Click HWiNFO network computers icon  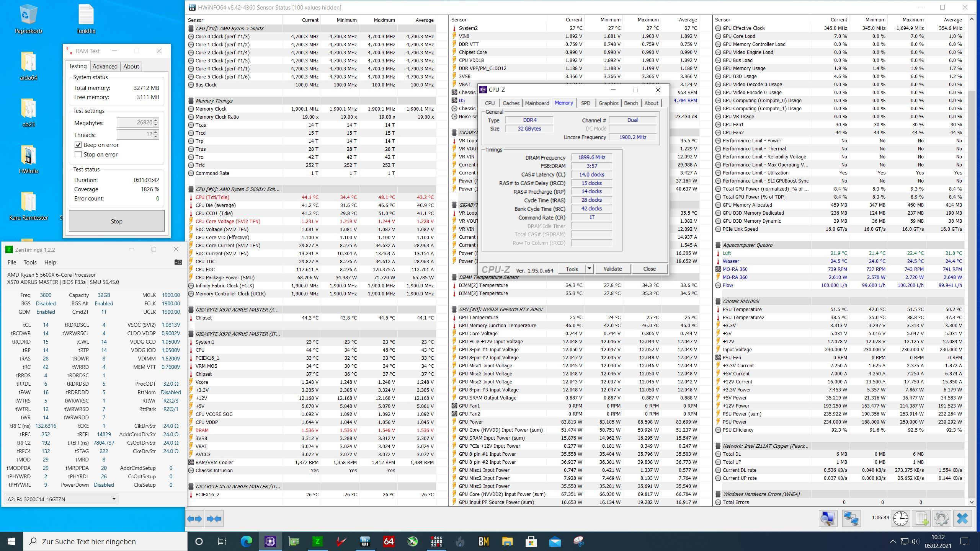[851, 518]
